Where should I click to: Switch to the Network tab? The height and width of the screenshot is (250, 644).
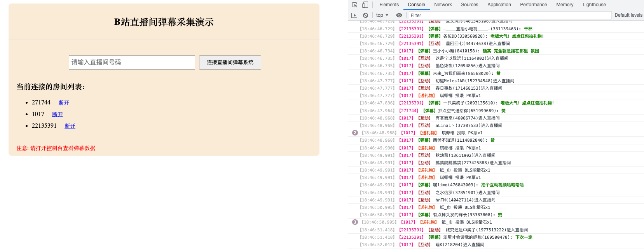pos(443,5)
